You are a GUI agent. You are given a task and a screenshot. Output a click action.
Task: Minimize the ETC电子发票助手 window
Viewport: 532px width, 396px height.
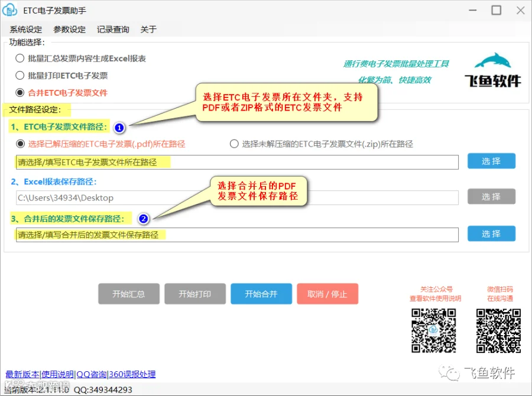pos(473,10)
